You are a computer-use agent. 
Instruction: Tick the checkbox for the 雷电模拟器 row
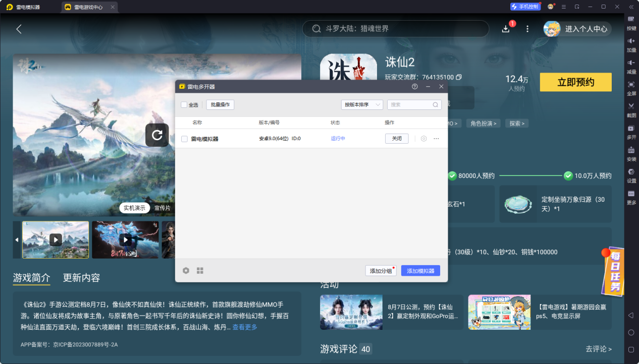coord(184,139)
